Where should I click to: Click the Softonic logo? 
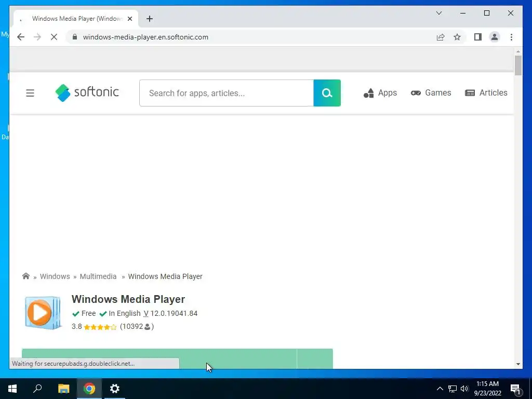[87, 92]
